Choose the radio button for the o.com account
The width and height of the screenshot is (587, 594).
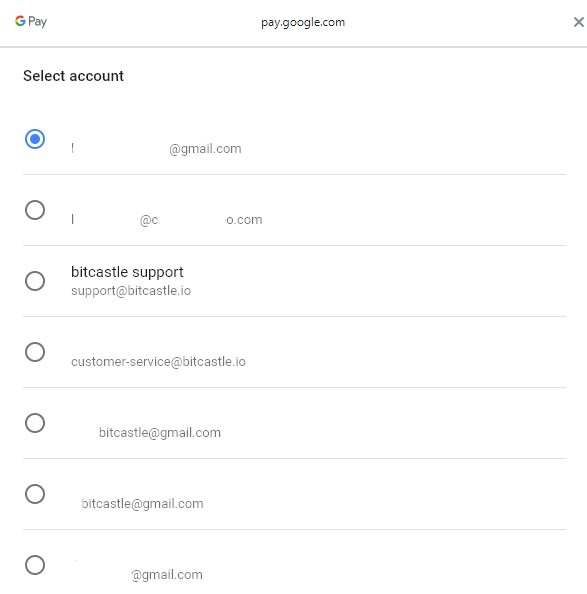pos(35,210)
